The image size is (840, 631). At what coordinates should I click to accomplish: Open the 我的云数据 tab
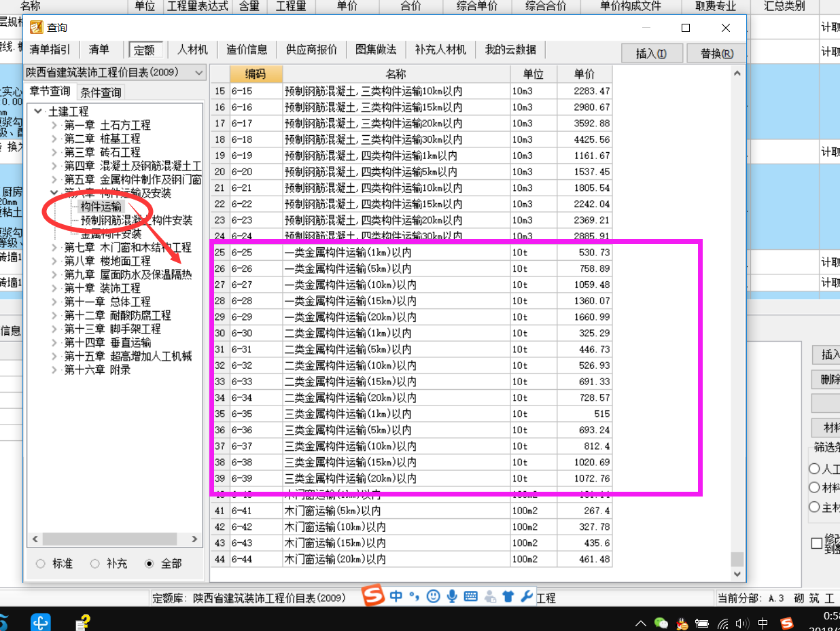[x=510, y=50]
